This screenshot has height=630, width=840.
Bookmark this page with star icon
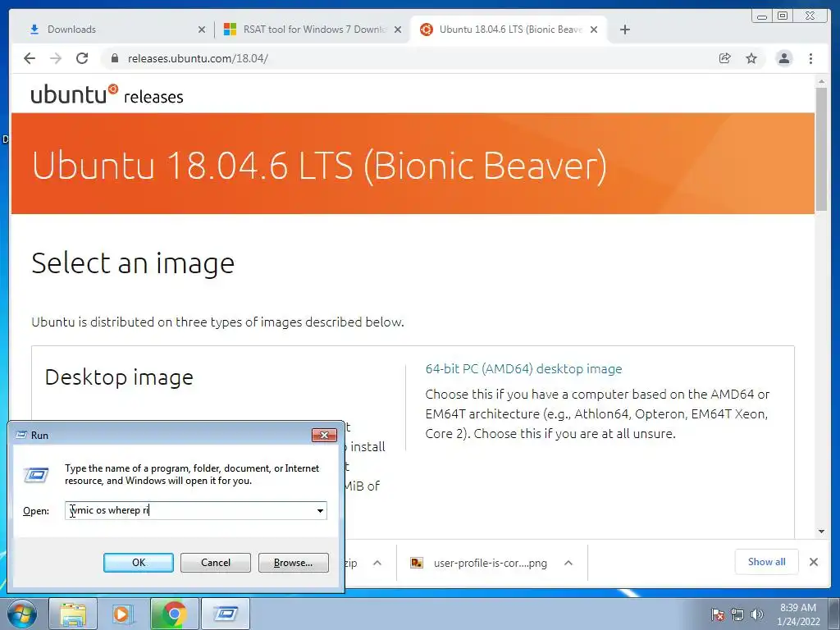[x=751, y=58]
